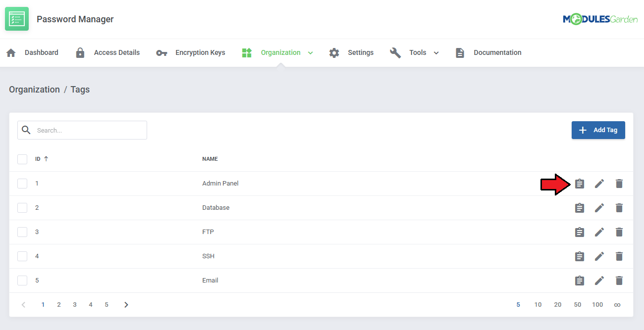Screen dimensions: 644x330
Task: Open the Documentation menu item
Action: [x=497, y=52]
